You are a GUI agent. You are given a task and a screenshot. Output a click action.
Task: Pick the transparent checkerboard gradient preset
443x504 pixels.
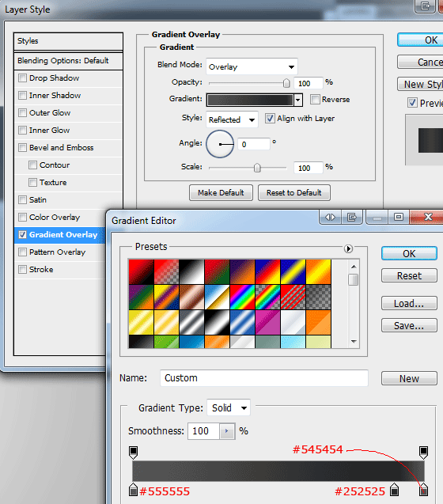click(318, 297)
